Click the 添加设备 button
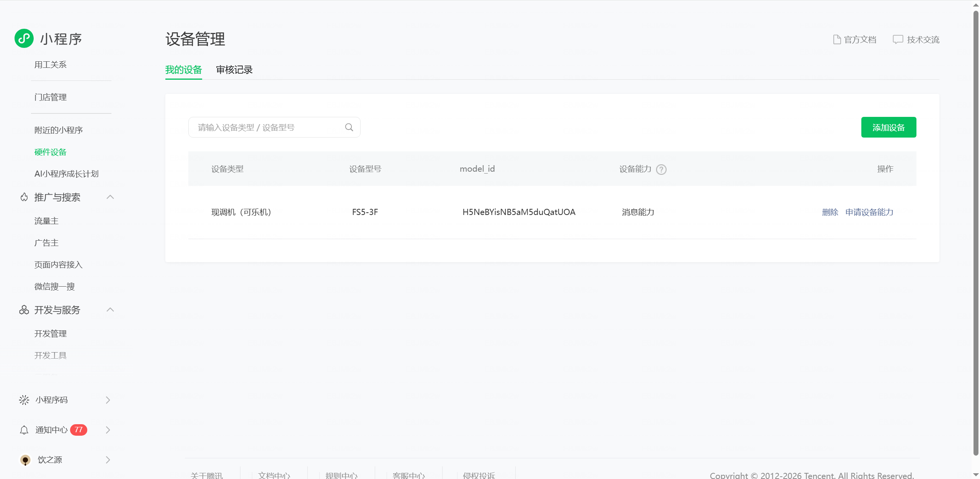Screen dimensions: 980x479 click(889, 127)
